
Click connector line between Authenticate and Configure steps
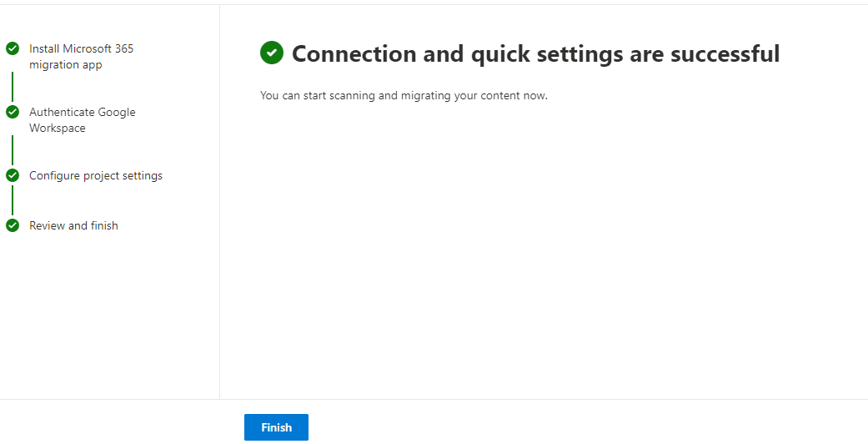click(x=13, y=149)
